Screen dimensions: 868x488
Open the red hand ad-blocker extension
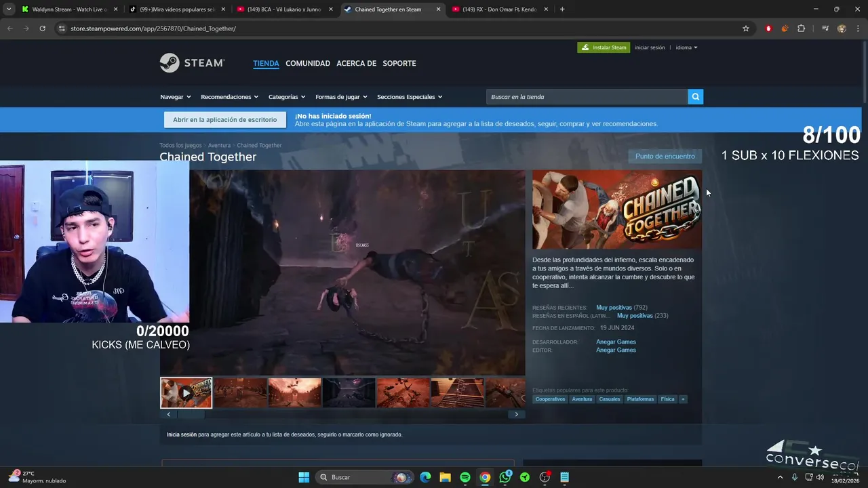pyautogui.click(x=768, y=28)
